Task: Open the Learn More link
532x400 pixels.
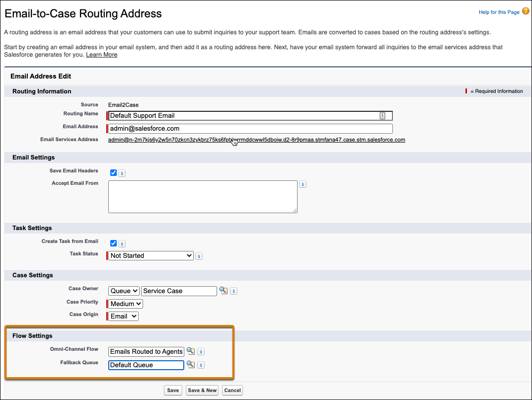Action: point(101,54)
